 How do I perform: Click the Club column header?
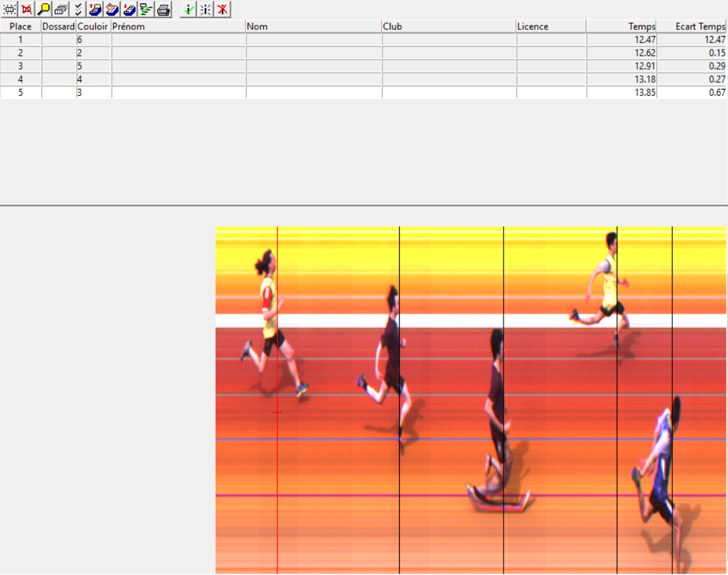449,27
